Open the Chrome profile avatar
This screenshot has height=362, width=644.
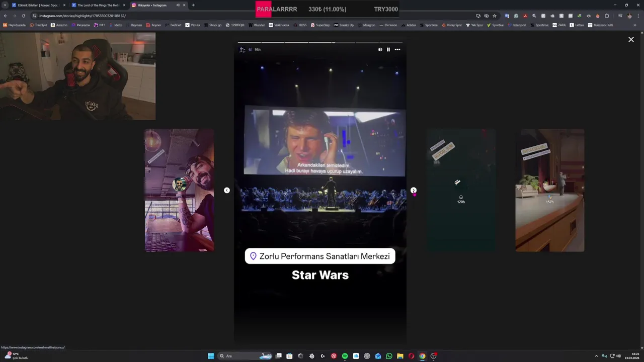(x=629, y=16)
